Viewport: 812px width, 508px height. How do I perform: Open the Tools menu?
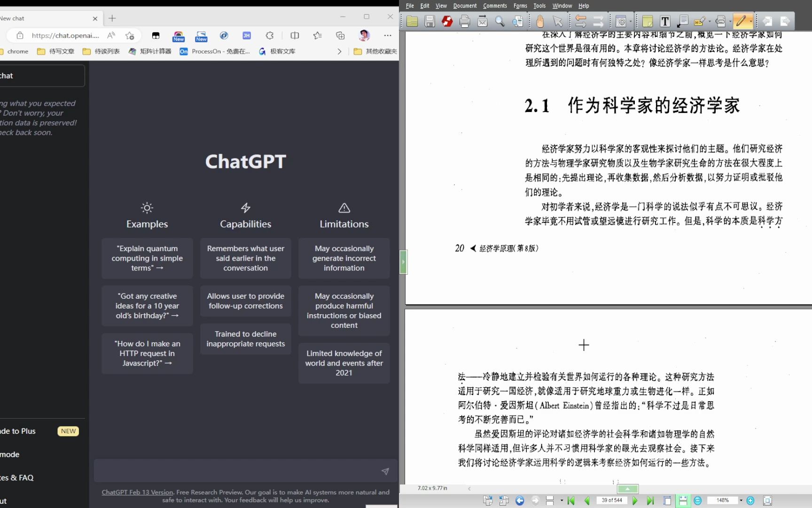pos(539,6)
